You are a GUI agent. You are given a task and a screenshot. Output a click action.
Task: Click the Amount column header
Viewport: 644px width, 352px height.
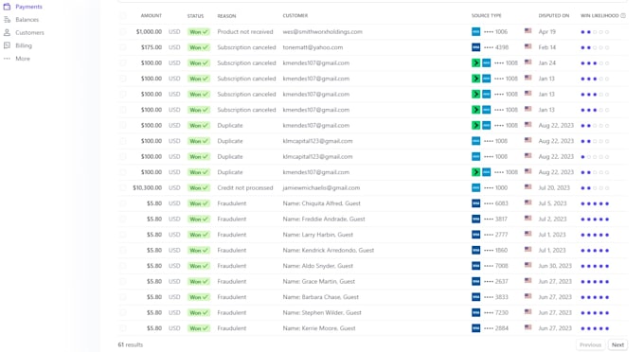(152, 15)
